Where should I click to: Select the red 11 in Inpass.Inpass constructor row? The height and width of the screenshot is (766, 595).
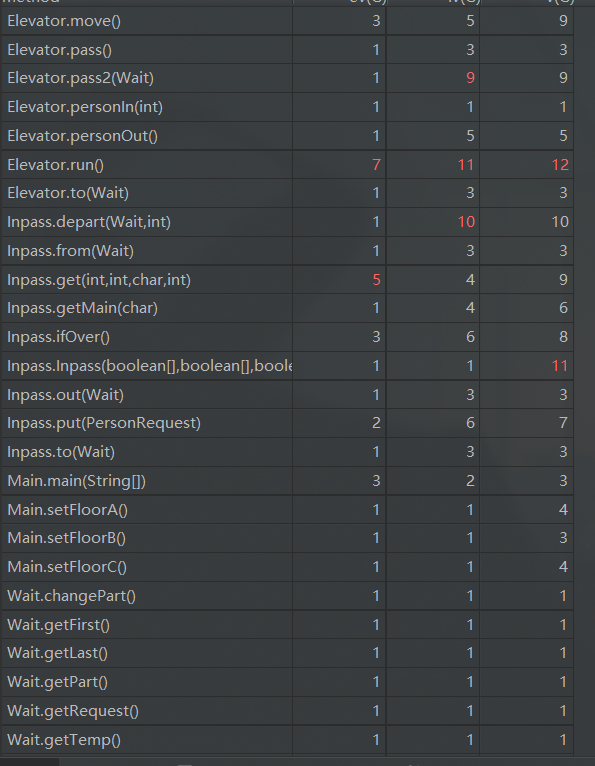point(560,365)
